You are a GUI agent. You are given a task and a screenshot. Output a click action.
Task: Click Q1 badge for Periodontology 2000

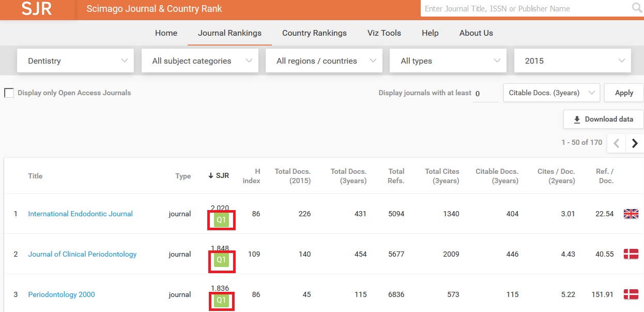(x=221, y=301)
